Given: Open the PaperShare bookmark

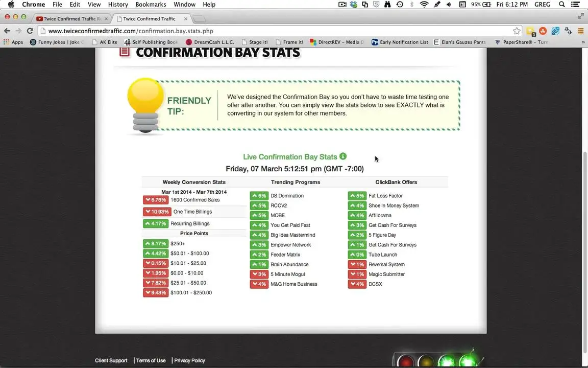Looking at the screenshot, I should click(522, 42).
